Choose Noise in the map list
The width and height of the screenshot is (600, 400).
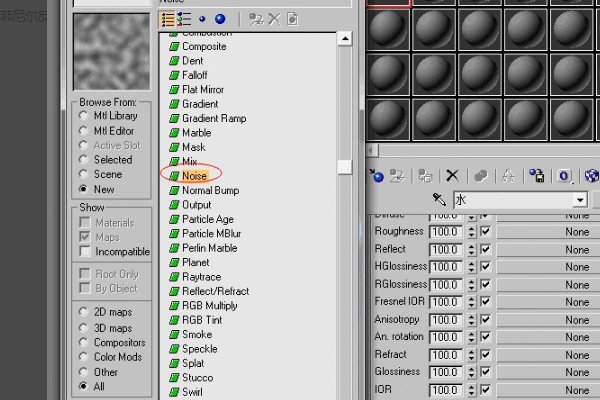pyautogui.click(x=194, y=176)
